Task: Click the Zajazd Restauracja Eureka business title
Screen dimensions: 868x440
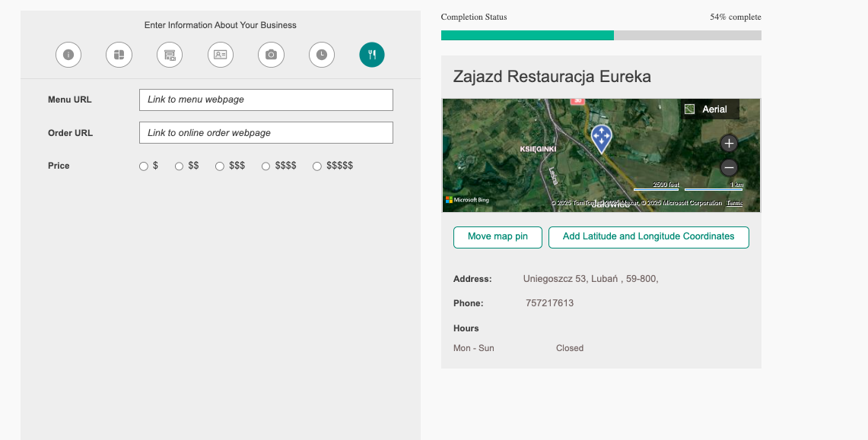Action: (x=552, y=76)
